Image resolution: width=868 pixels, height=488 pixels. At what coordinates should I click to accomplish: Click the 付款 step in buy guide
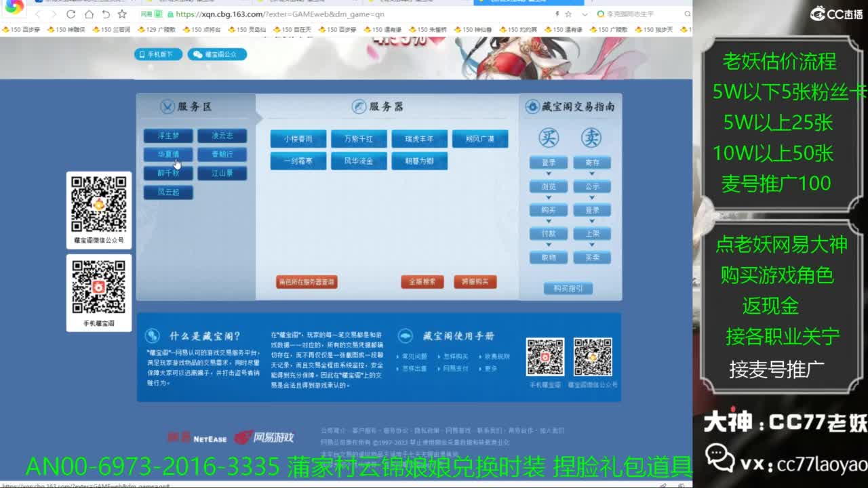tap(549, 234)
